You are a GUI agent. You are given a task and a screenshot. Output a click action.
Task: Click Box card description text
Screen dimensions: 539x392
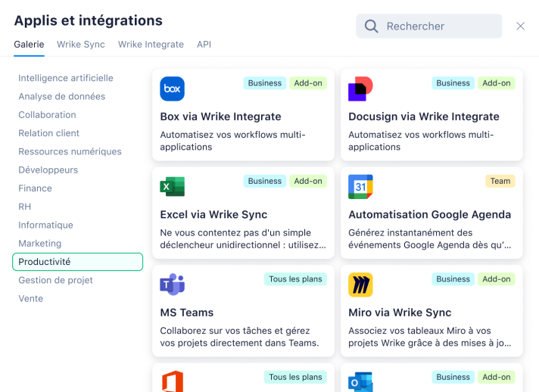232,141
